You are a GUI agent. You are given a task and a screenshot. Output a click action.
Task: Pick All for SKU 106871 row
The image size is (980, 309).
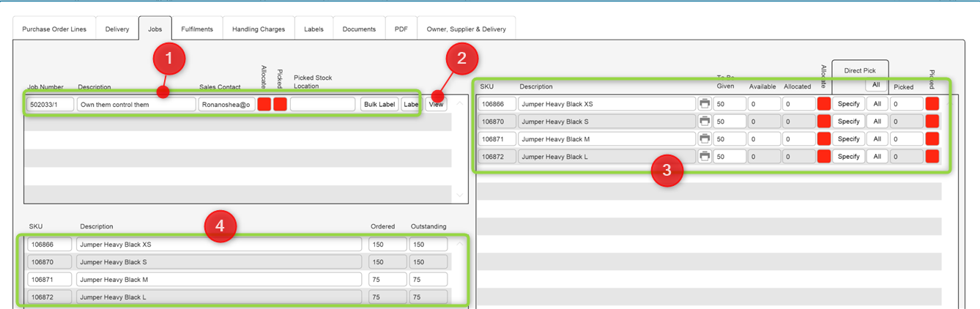(x=877, y=139)
